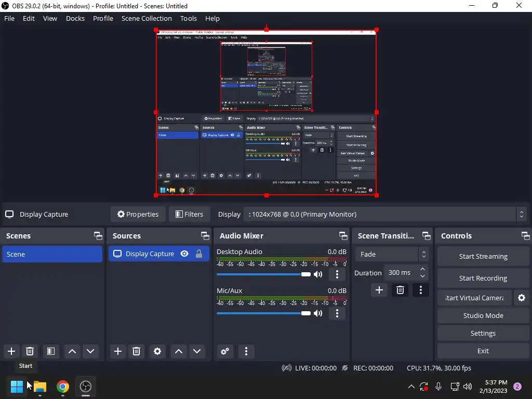Image resolution: width=532 pixels, height=399 pixels.
Task: Open Desktop Audio three-dot options
Action: pos(337,274)
